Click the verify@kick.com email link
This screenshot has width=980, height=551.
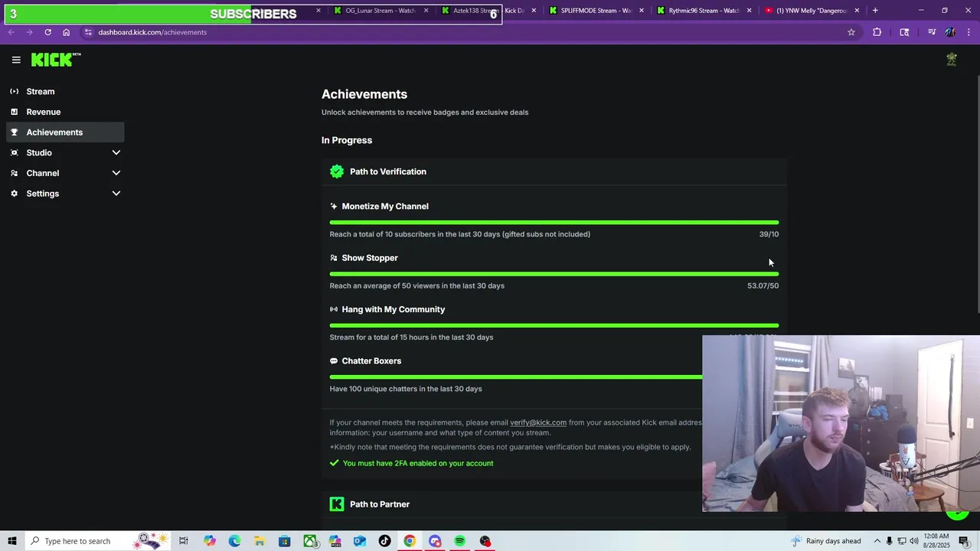pos(538,422)
